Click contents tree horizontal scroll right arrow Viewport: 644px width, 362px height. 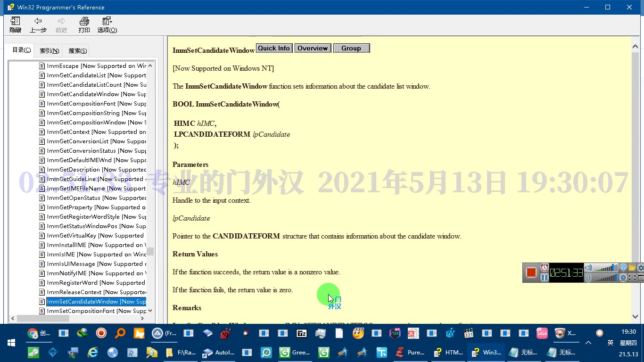142,319
